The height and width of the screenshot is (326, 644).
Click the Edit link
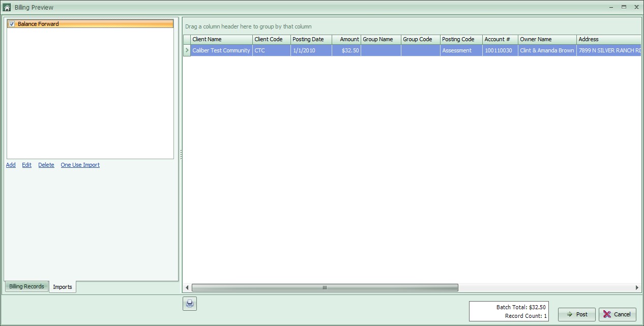coord(26,165)
